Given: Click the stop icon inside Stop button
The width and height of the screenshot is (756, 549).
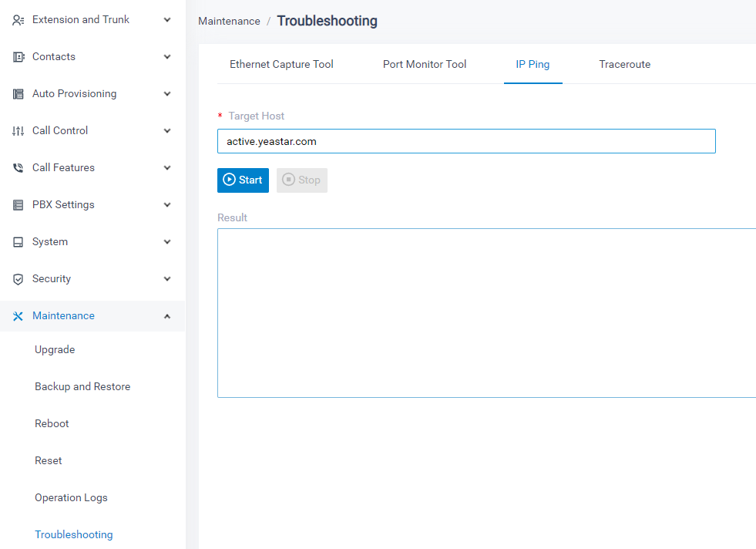Looking at the screenshot, I should (x=288, y=180).
